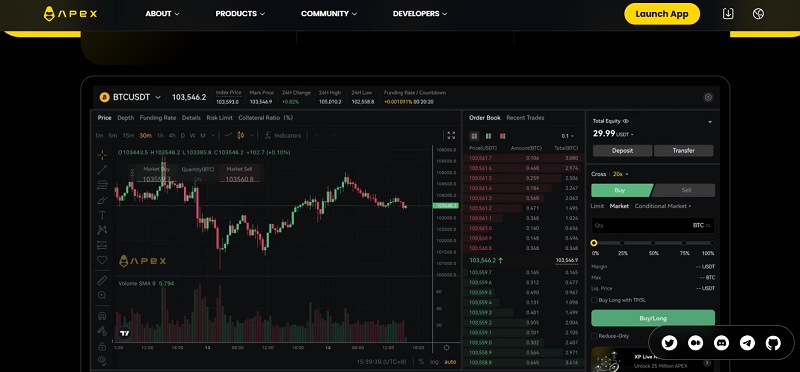Click the line chart style icon

(228, 135)
